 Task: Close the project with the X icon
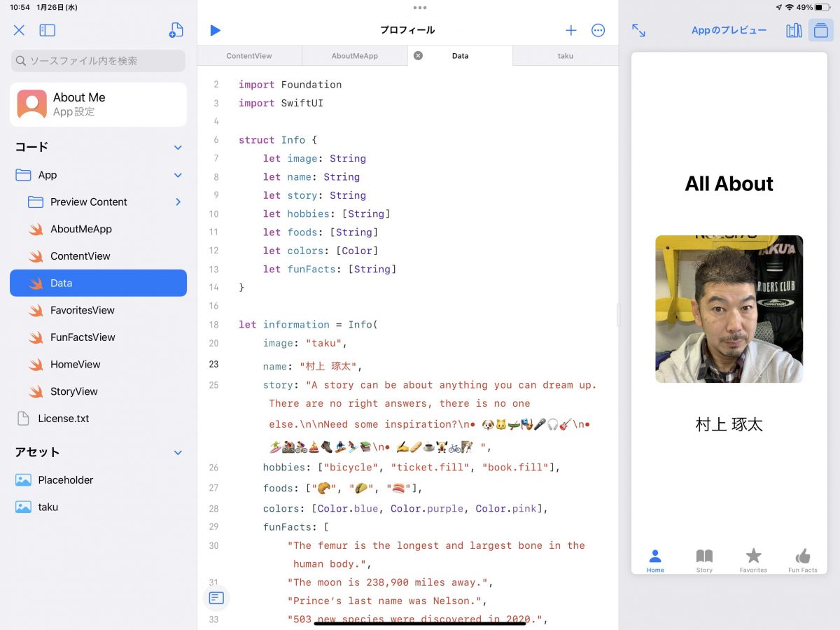(x=19, y=30)
